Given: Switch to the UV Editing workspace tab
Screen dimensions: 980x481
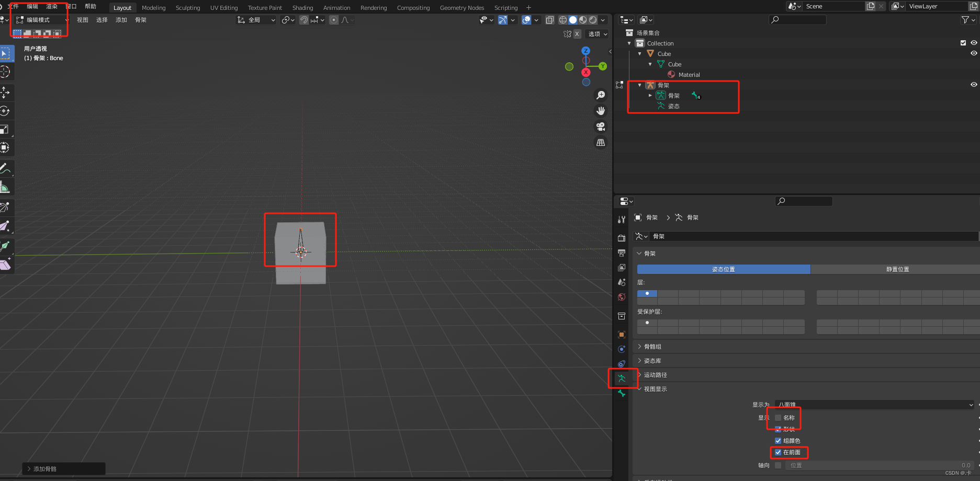Looking at the screenshot, I should pos(224,7).
